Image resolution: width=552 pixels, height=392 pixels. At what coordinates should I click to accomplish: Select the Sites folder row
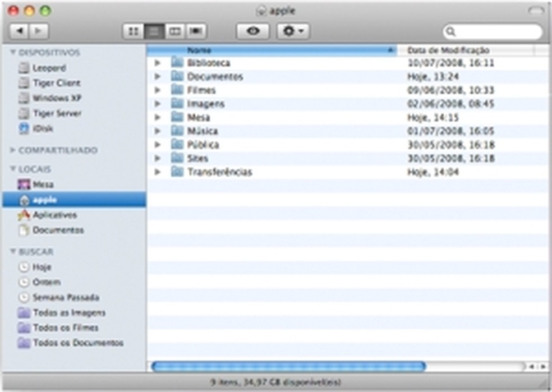tap(348, 158)
